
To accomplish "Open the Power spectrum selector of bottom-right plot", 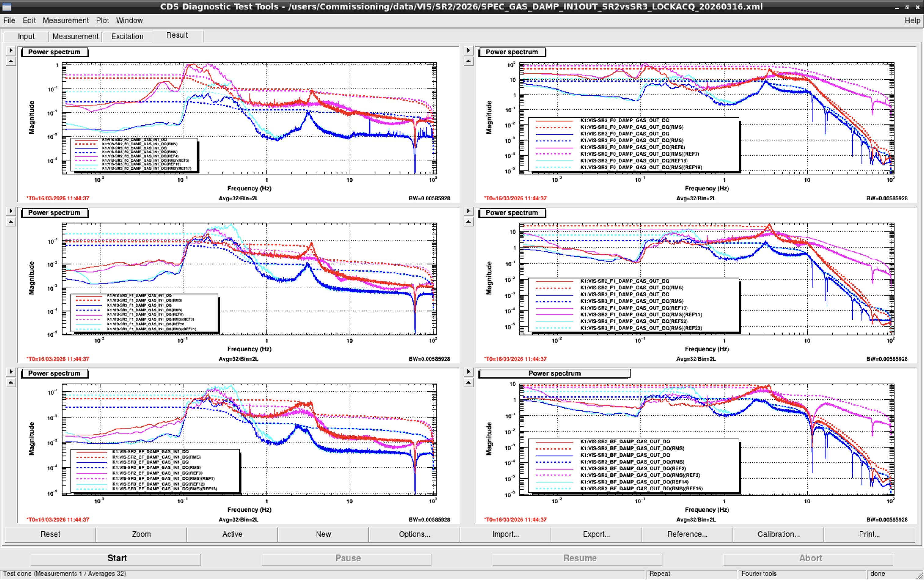I will click(x=554, y=374).
